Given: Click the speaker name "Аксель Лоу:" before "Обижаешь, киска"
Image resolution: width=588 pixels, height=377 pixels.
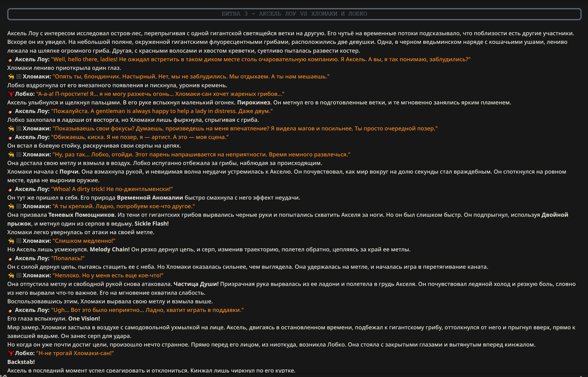Looking at the screenshot, I should tap(32, 137).
